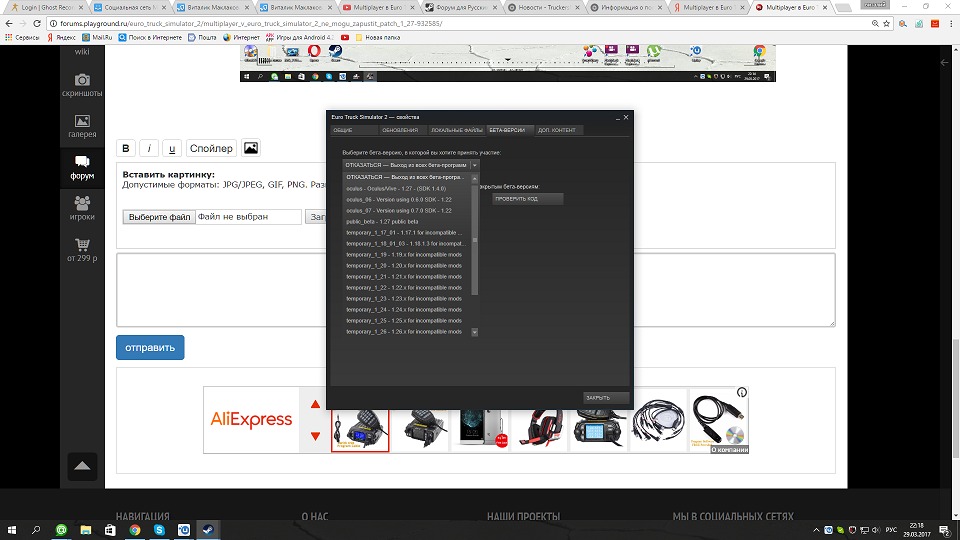The image size is (960, 540).
Task: Open the Steam icon in taskbar
Action: [x=208, y=530]
